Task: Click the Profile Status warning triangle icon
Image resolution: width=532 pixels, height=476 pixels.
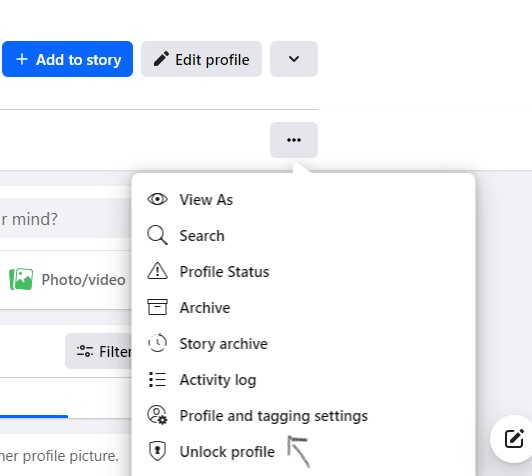Action: 157,271
